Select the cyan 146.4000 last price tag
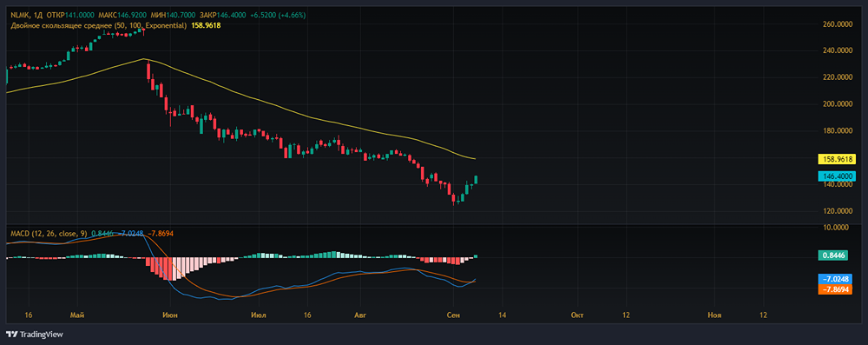Image resolution: width=868 pixels, height=345 pixels. (837, 176)
